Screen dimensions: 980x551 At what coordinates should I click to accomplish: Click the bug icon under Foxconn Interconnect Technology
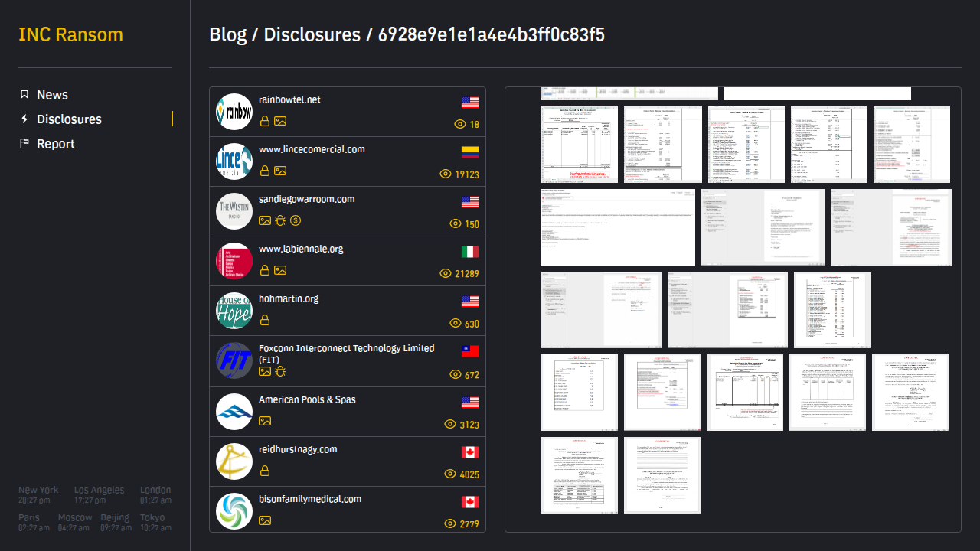(x=280, y=371)
